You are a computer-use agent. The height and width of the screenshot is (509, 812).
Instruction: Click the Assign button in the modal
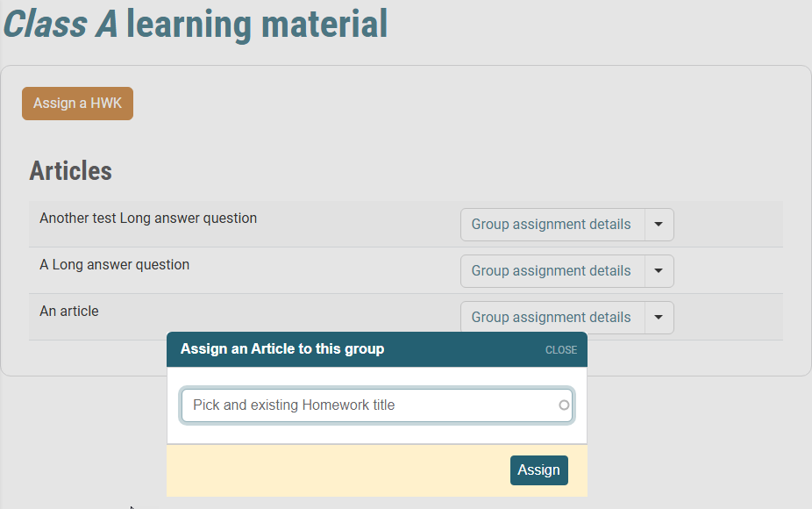coord(538,470)
